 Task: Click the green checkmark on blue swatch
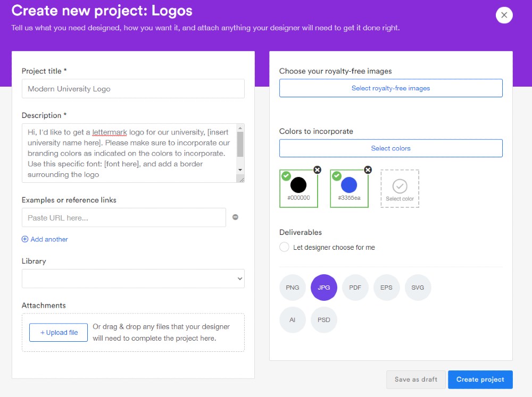pyautogui.click(x=337, y=176)
